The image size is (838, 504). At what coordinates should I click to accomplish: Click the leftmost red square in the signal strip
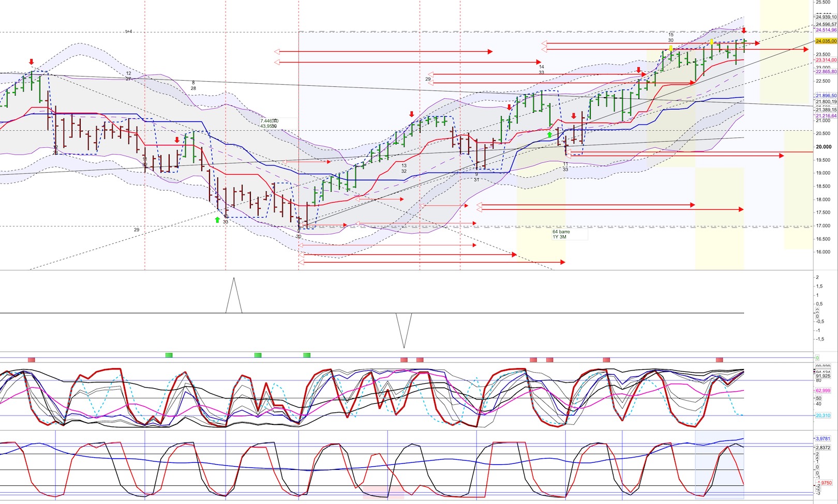point(31,359)
